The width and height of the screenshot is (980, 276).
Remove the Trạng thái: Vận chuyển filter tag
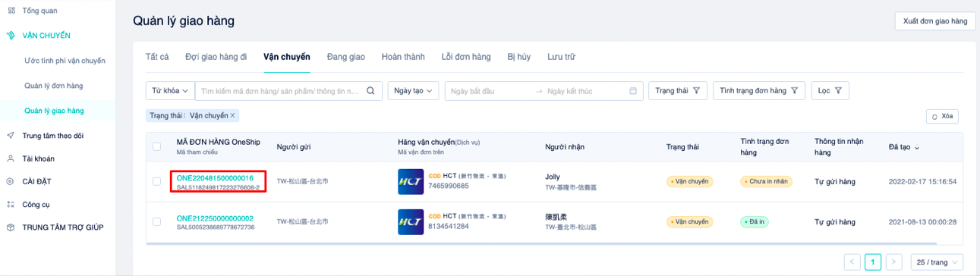point(233,115)
